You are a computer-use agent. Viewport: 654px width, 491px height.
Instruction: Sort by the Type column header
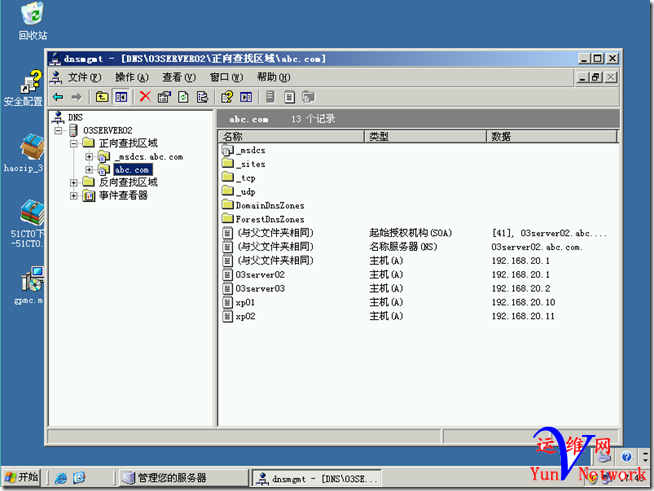coord(425,136)
